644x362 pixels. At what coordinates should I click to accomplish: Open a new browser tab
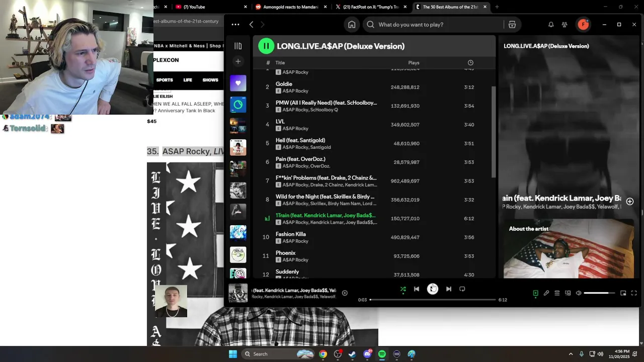point(497,7)
